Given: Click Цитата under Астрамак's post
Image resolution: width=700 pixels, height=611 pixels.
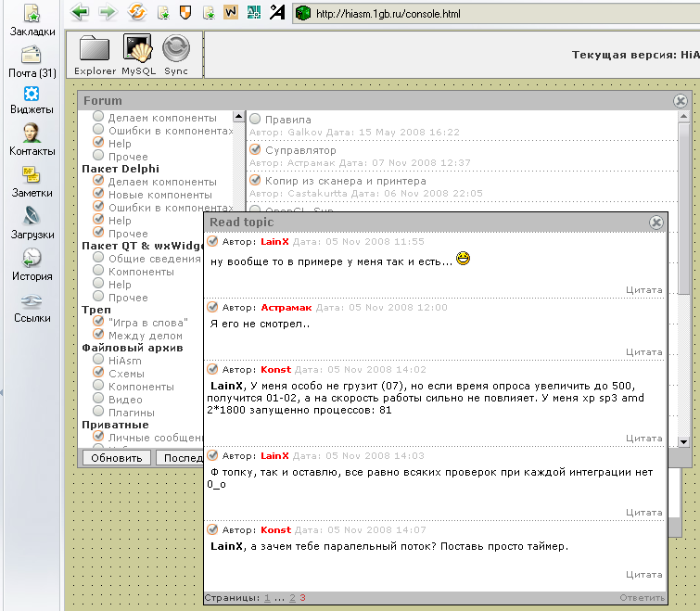Looking at the screenshot, I should pyautogui.click(x=643, y=352).
